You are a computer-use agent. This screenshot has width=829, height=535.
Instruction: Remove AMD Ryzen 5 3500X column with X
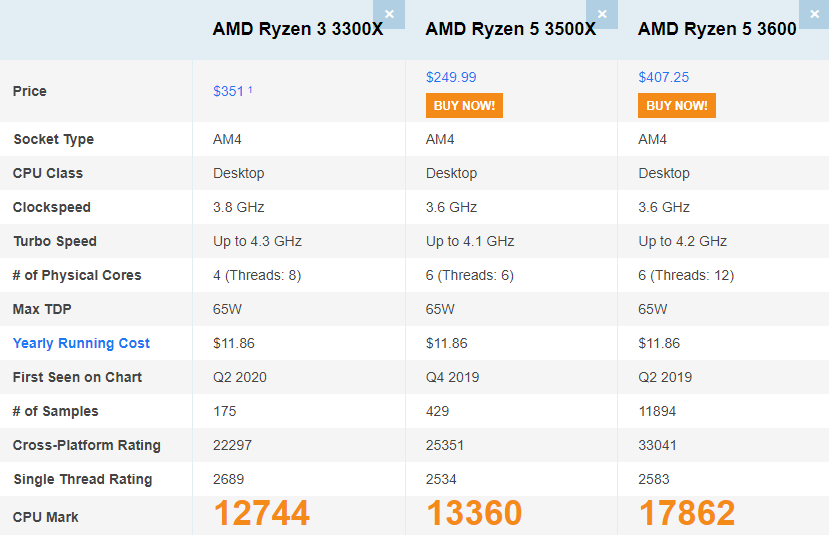pyautogui.click(x=602, y=14)
